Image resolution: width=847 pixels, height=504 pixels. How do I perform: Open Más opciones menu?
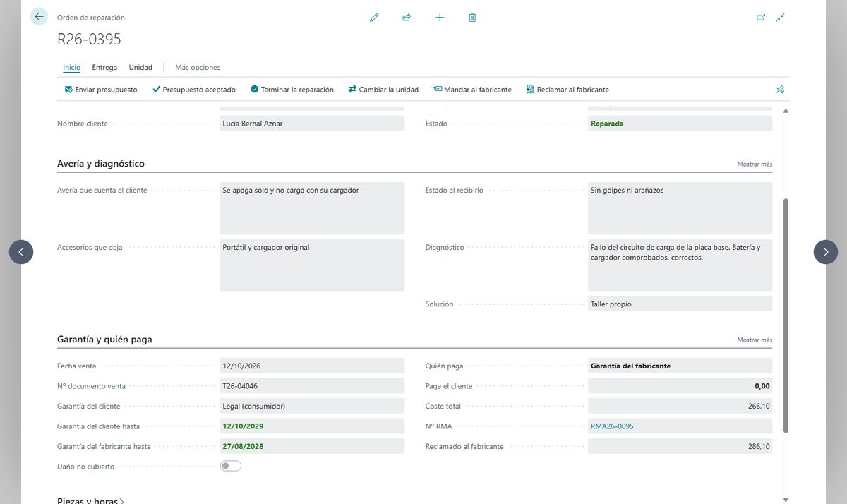point(198,68)
